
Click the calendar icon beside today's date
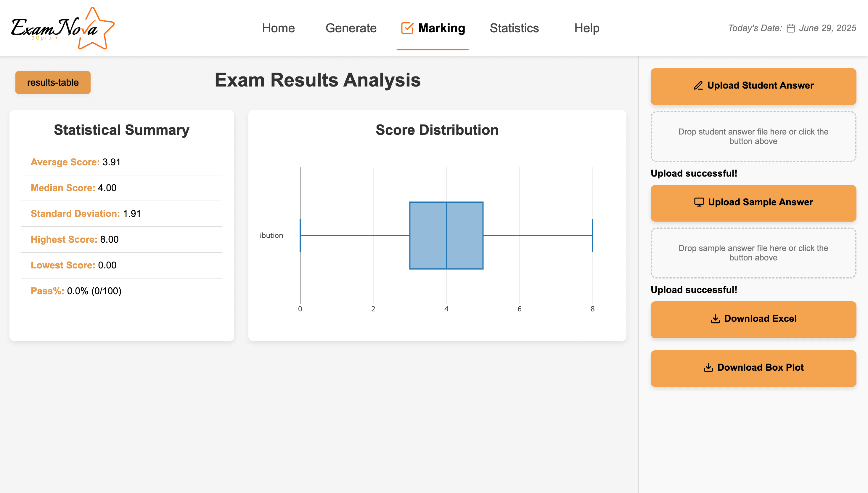click(790, 28)
